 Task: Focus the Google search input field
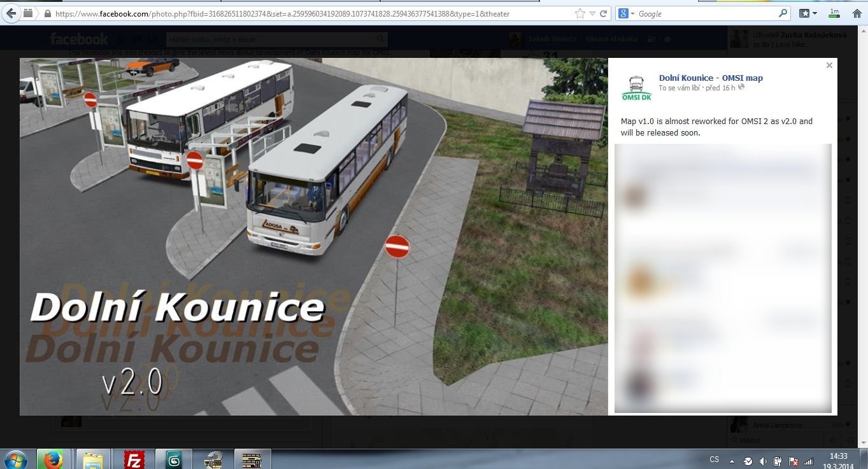point(707,13)
